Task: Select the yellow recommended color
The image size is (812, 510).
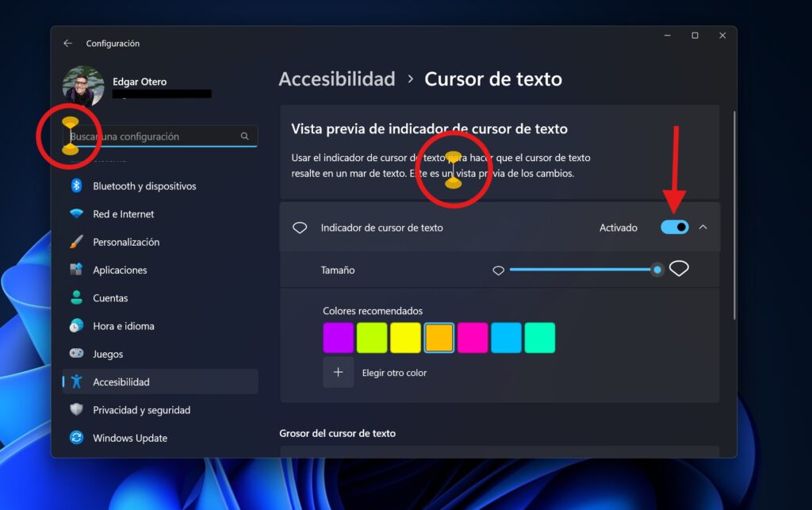Action: pyautogui.click(x=405, y=338)
